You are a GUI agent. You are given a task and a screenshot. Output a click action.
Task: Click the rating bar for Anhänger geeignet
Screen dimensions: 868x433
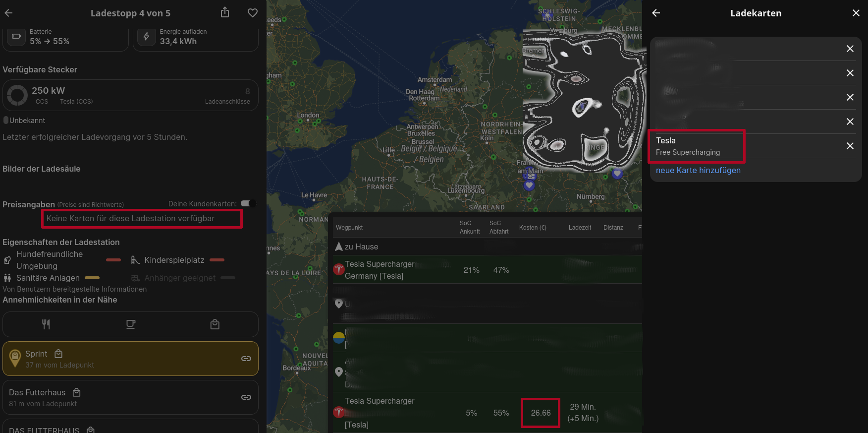pyautogui.click(x=228, y=278)
